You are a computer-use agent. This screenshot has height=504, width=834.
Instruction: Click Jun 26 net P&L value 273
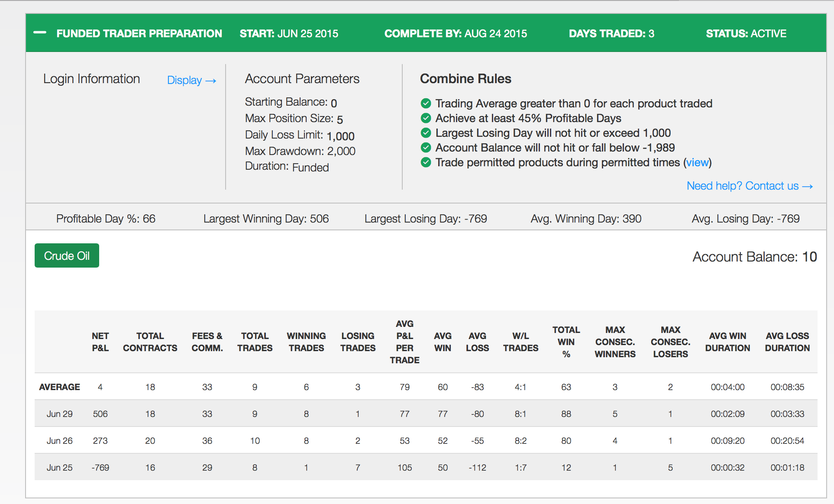[x=100, y=441]
